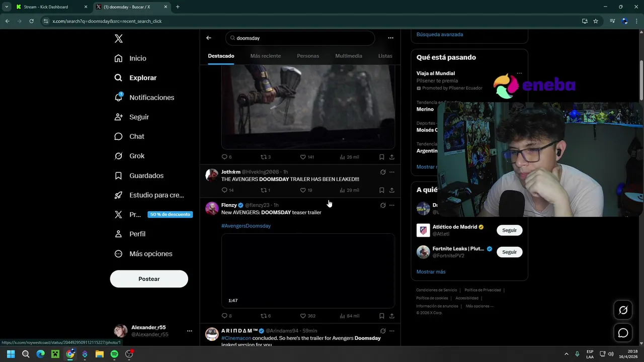Follow Fortnite Leaks with Seguir button
This screenshot has width=644, height=362.
509,252
